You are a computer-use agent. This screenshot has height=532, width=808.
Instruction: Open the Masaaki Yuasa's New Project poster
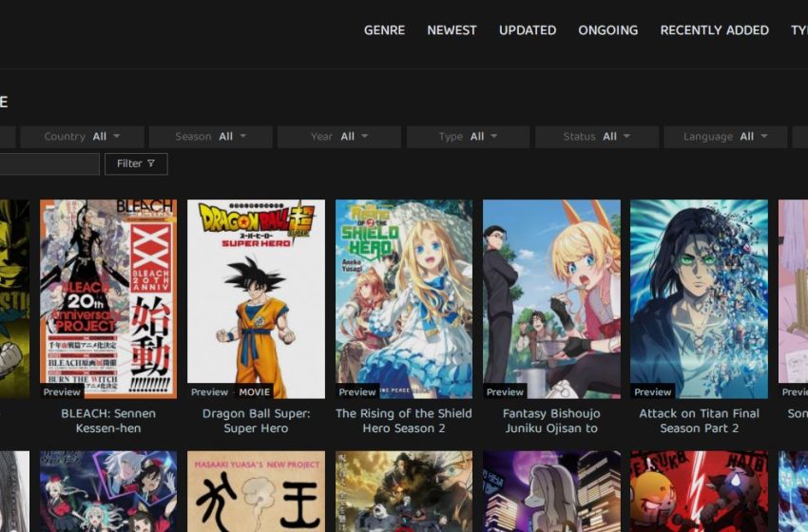point(256,491)
